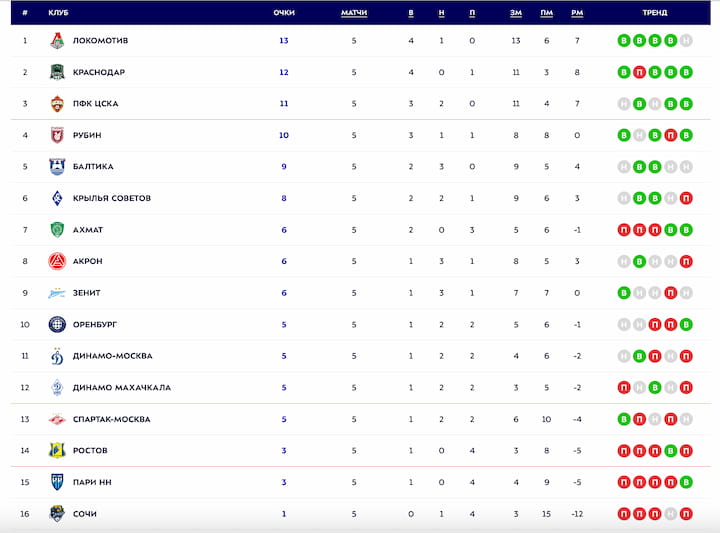This screenshot has height=533, width=720.
Task: Open the АКРОН club name
Action: tap(88, 261)
